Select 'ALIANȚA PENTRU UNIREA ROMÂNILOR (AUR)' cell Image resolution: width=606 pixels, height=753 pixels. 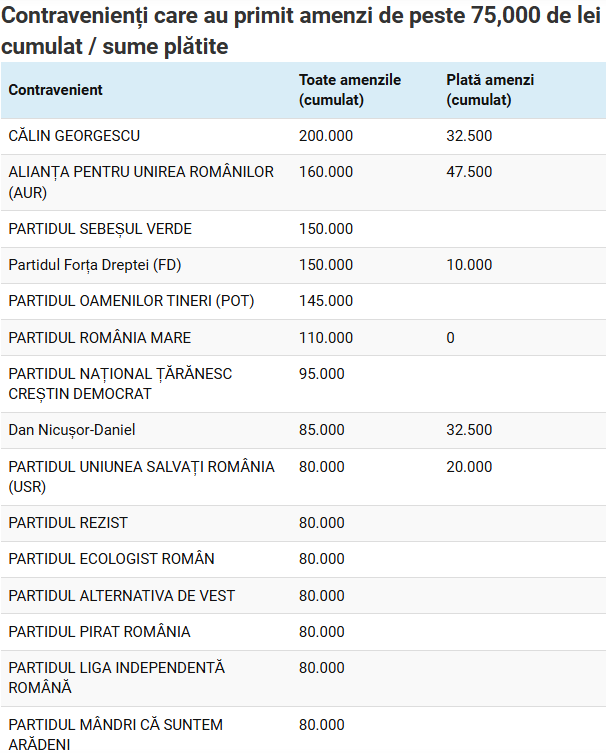tap(141, 182)
